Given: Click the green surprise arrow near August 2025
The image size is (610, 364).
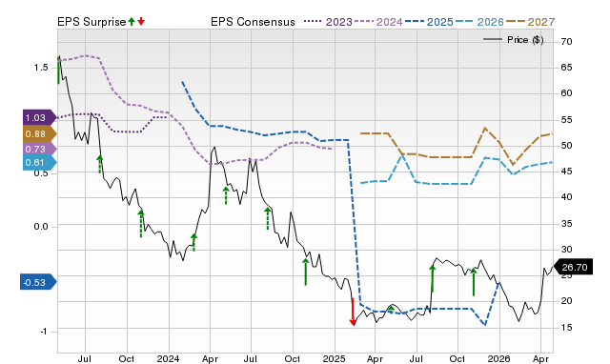Looking at the screenshot, I should click(432, 278).
